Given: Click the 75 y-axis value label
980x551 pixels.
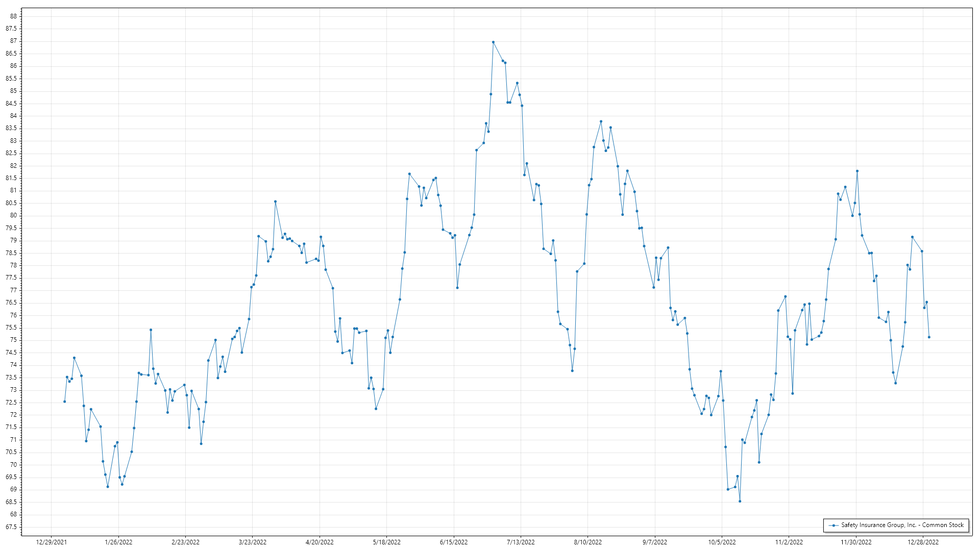Looking at the screenshot, I should click(x=13, y=340).
